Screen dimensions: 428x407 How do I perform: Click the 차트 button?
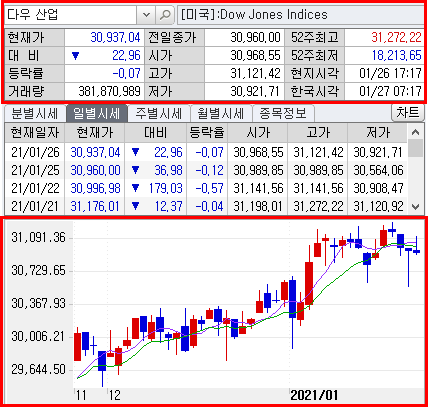[408, 112]
